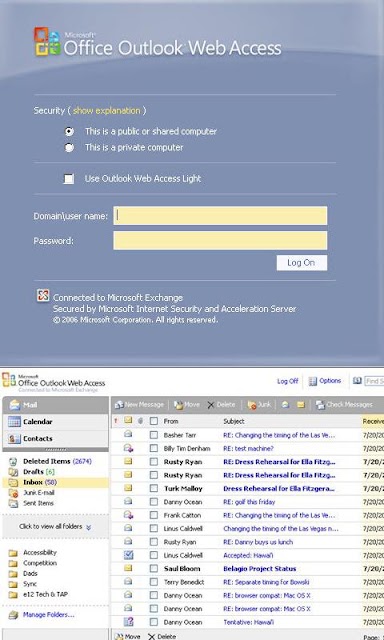Screen dimensions: 384x640
Task: Expand 'Click to view all folders'
Action: coord(55,527)
